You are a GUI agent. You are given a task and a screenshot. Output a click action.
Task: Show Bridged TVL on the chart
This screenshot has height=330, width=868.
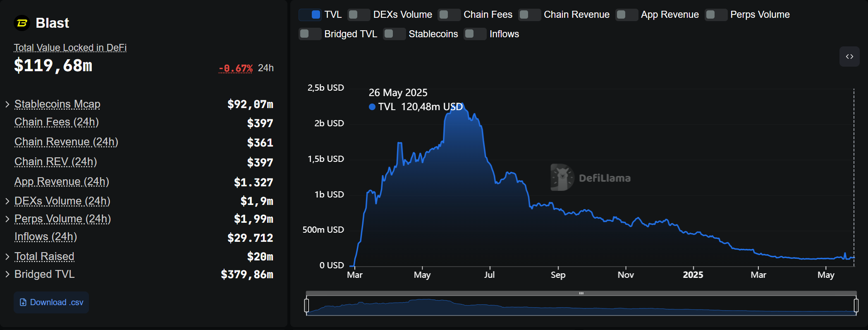pyautogui.click(x=310, y=34)
